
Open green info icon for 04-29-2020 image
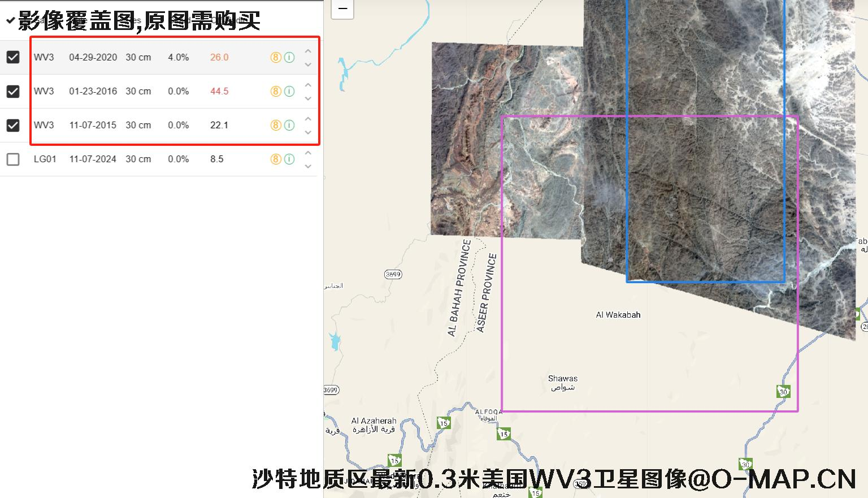tap(289, 58)
